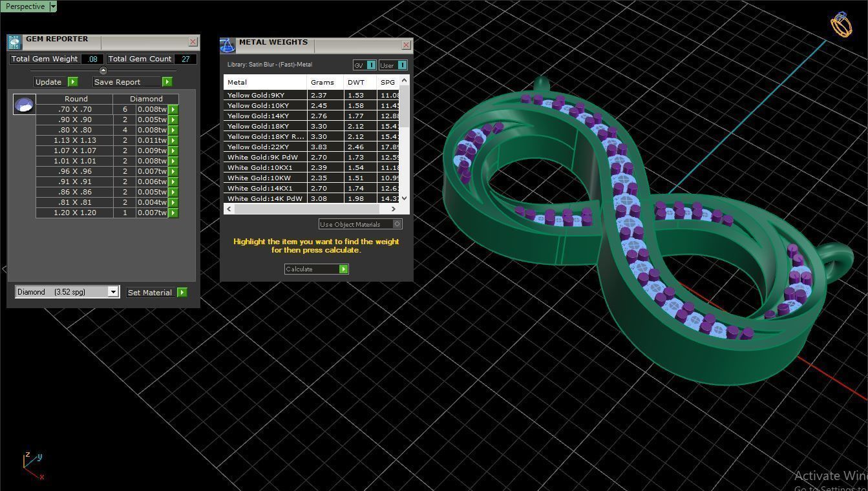Select the Perspective viewport label
Image resolution: width=868 pixels, height=491 pixels.
pos(25,6)
